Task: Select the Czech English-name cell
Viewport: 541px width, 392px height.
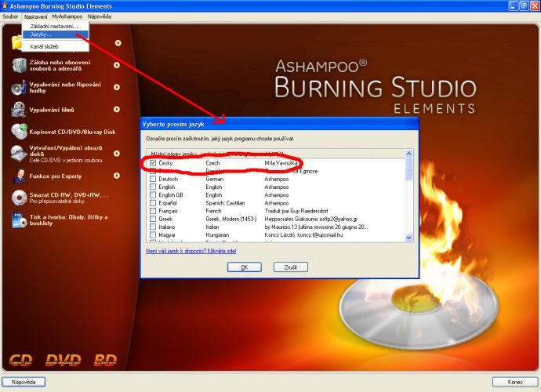Action: click(x=213, y=163)
